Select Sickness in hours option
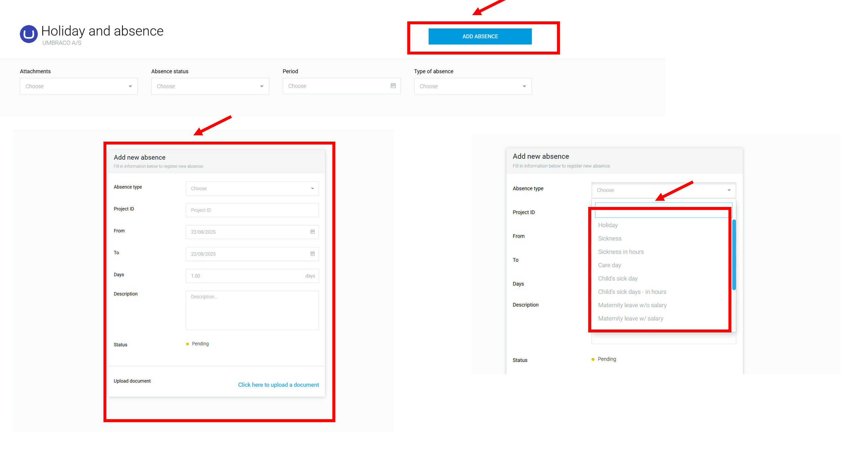The height and width of the screenshot is (475, 868). 620,252
